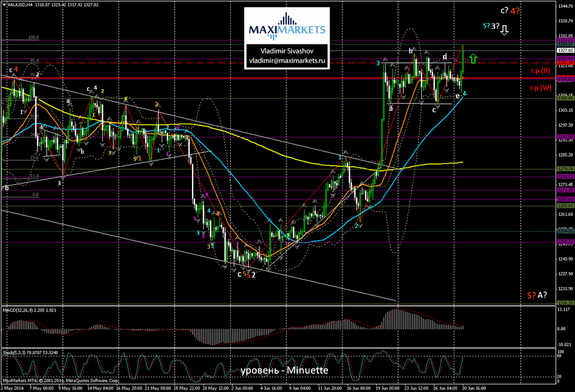Screen dimensions: 575x392
Task: Click the '14 May 04:00' time axis label
Action: tap(101, 388)
